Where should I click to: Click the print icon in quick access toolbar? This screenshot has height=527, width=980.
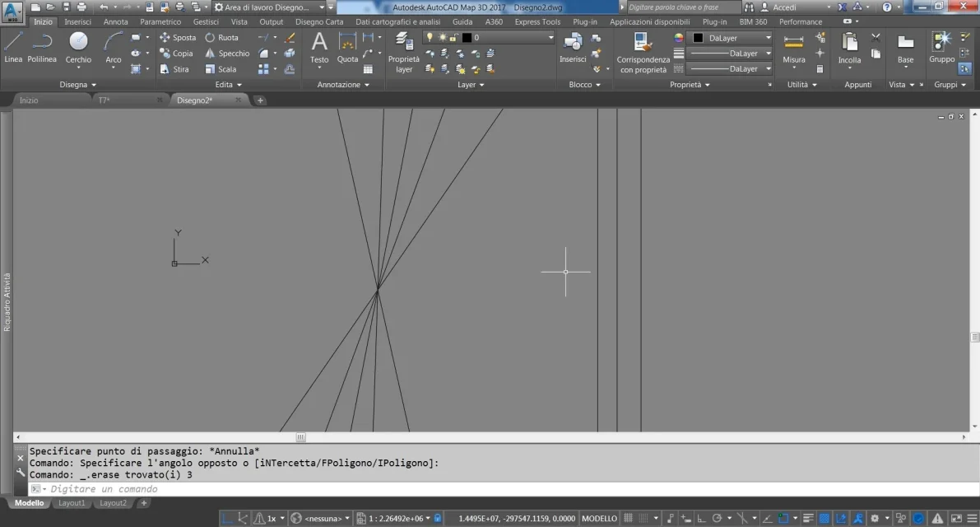(81, 7)
